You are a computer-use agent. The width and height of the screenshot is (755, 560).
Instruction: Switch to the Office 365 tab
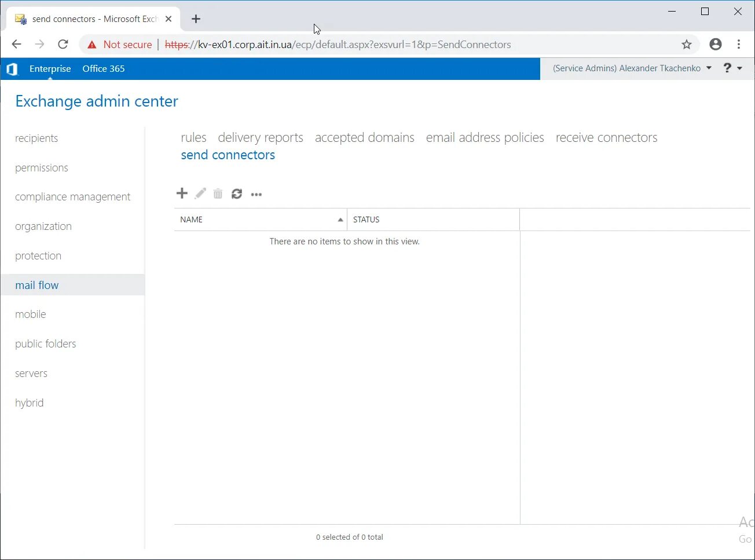pyautogui.click(x=104, y=68)
